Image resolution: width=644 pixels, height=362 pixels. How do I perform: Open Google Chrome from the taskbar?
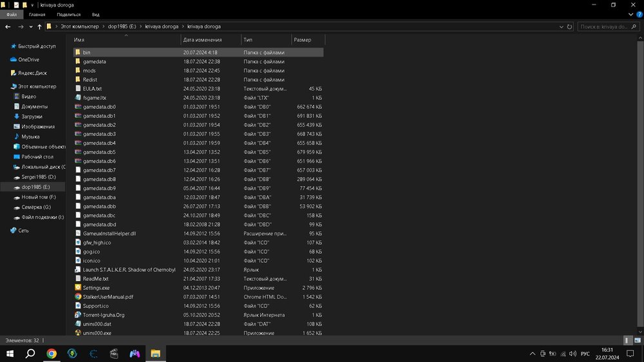52,354
